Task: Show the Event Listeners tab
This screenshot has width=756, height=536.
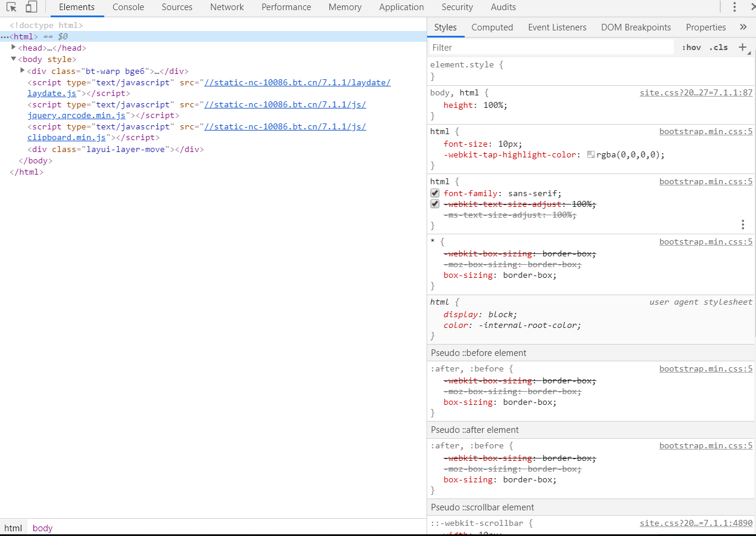Action: tap(557, 27)
